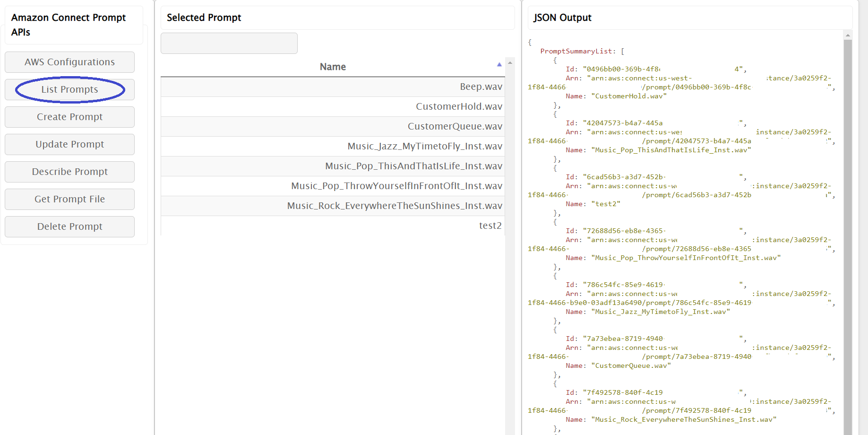Click Delete Prompt button
Image resolution: width=868 pixels, height=435 pixels.
(x=69, y=226)
